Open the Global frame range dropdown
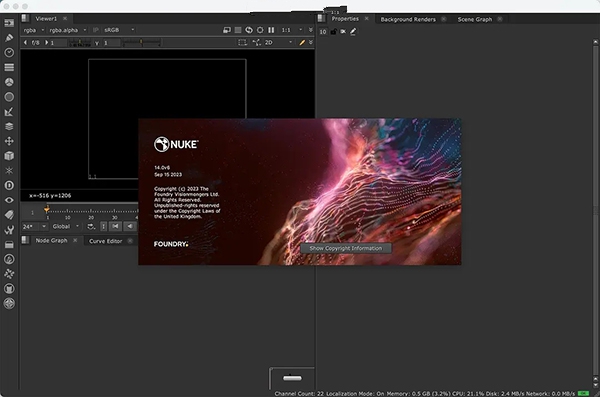Screen dimensions: 600x397 click(x=65, y=227)
